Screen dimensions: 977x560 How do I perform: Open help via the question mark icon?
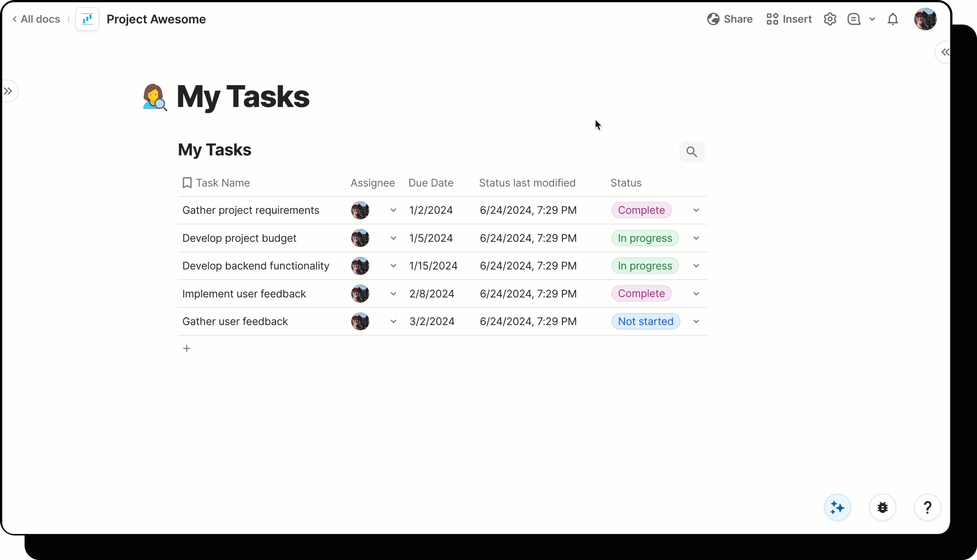(x=928, y=507)
